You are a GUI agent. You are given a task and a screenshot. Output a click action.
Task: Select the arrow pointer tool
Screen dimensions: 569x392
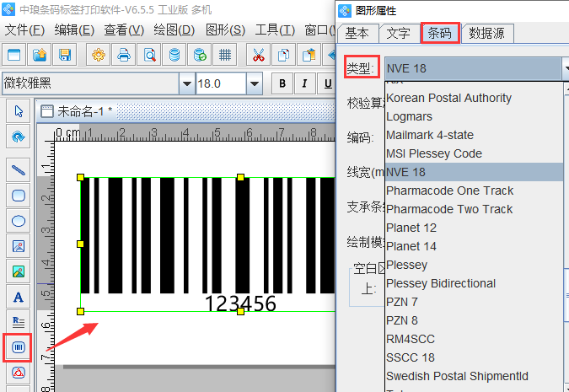19,111
